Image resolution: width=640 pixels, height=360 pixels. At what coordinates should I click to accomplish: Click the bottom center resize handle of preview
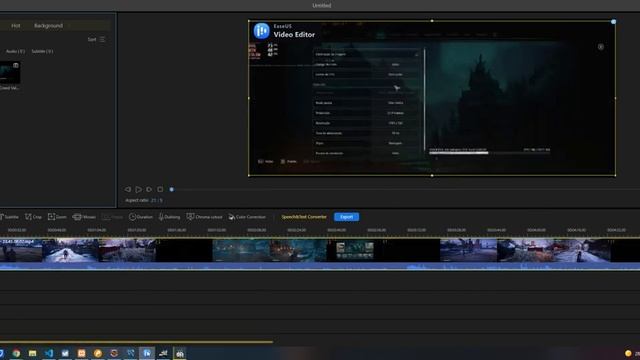tap(432, 176)
